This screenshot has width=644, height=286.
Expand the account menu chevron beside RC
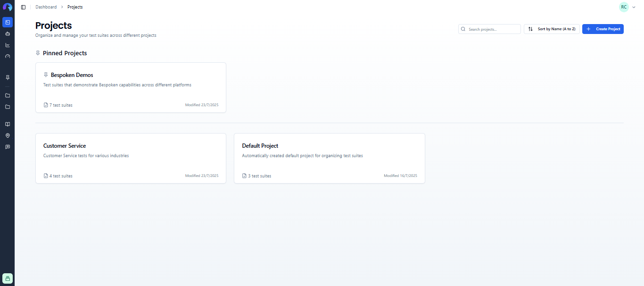pos(634,7)
